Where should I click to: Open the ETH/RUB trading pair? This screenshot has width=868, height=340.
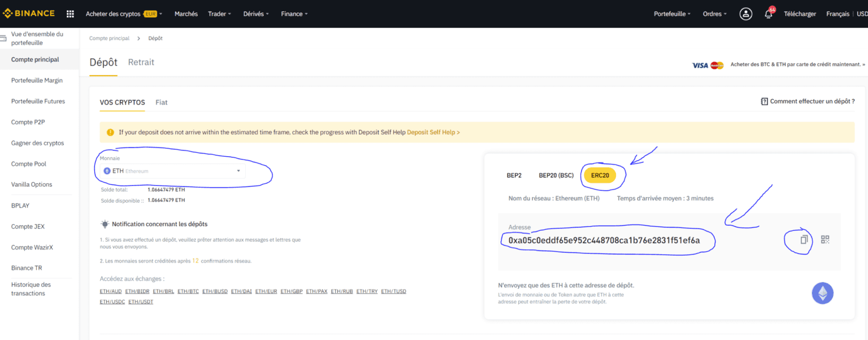coord(342,291)
